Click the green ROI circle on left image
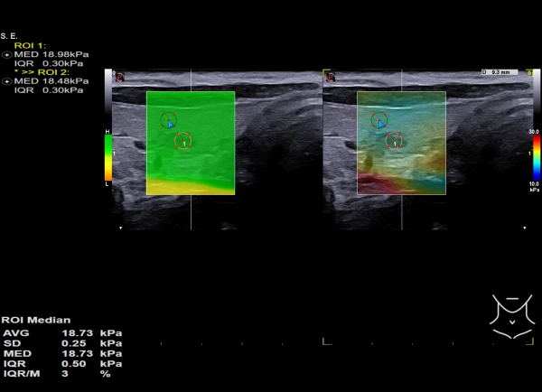Viewport: 542px width, 392px height. pyautogui.click(x=168, y=119)
